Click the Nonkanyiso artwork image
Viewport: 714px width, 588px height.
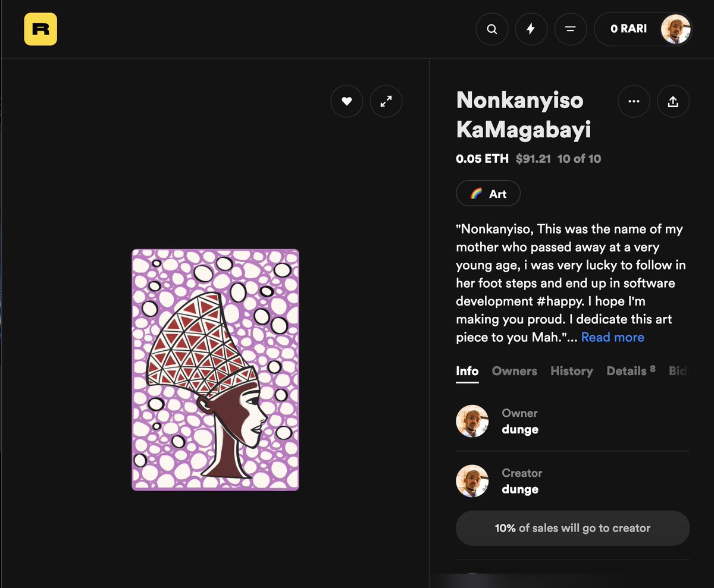coord(215,370)
